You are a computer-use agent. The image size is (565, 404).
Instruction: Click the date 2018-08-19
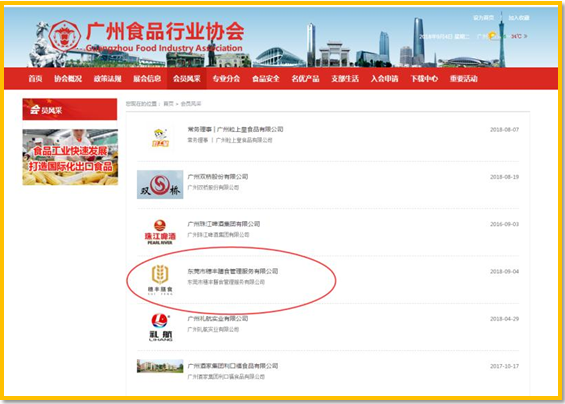[x=504, y=177]
